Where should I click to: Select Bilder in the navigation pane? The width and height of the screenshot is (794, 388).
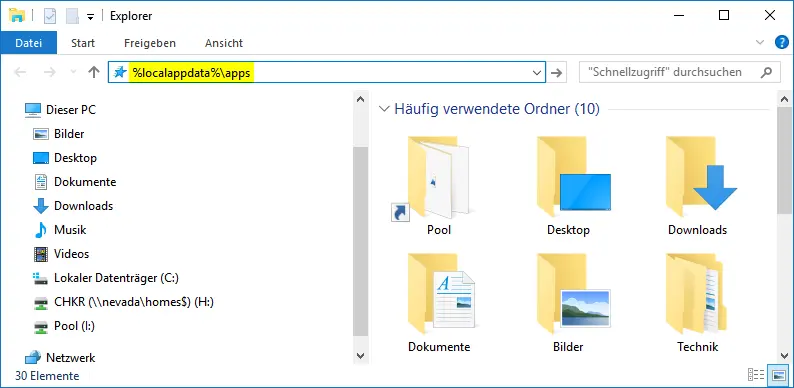click(x=69, y=134)
